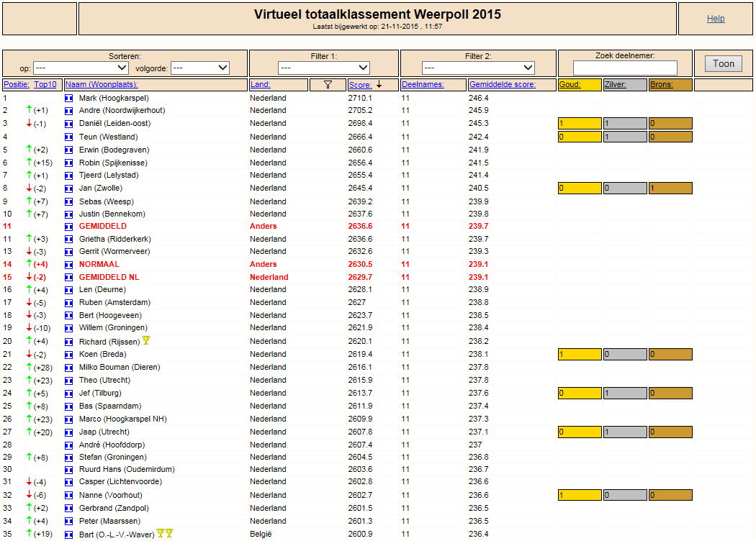This screenshot has height=541, width=756.
Task: Click blue icon beside Milko Bouman (Dieren)
Action: point(69,368)
